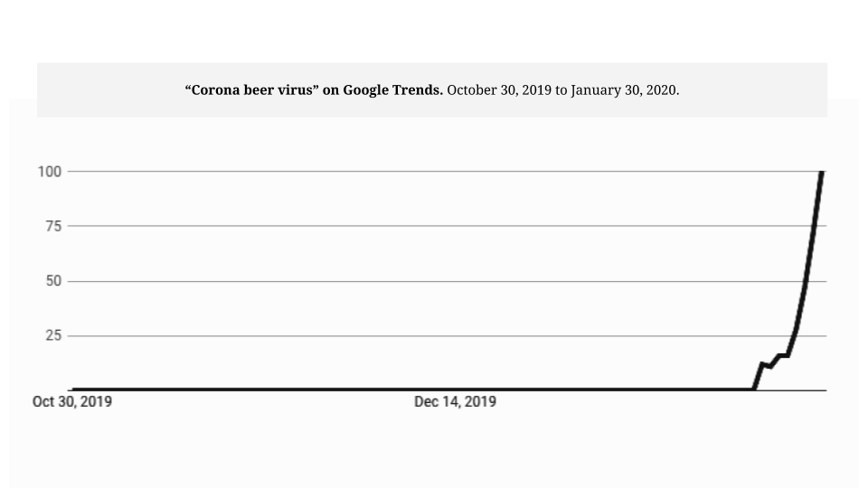Click where the trend line crosses 75
This screenshot has width=868, height=488.
[x=815, y=226]
